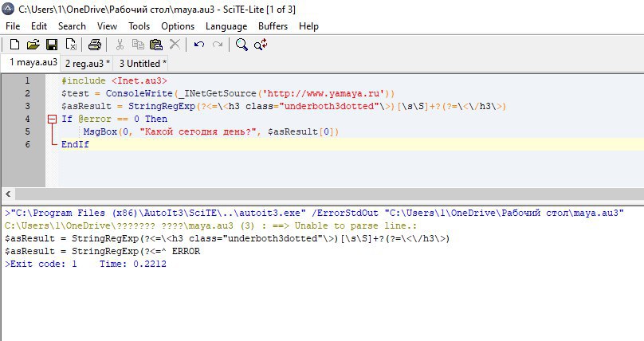Click line number 5 in the margin
Viewport: 644px width, 341px height.
point(27,131)
